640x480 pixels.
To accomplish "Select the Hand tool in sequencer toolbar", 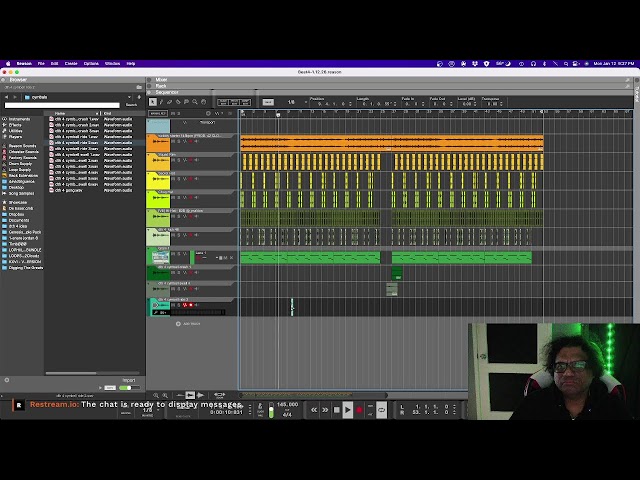I will point(204,102).
